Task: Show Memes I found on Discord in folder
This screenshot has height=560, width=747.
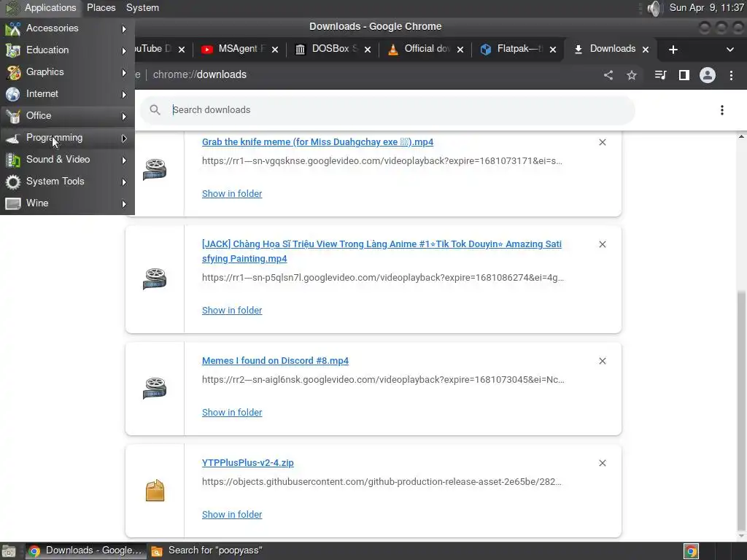Action: click(x=232, y=413)
